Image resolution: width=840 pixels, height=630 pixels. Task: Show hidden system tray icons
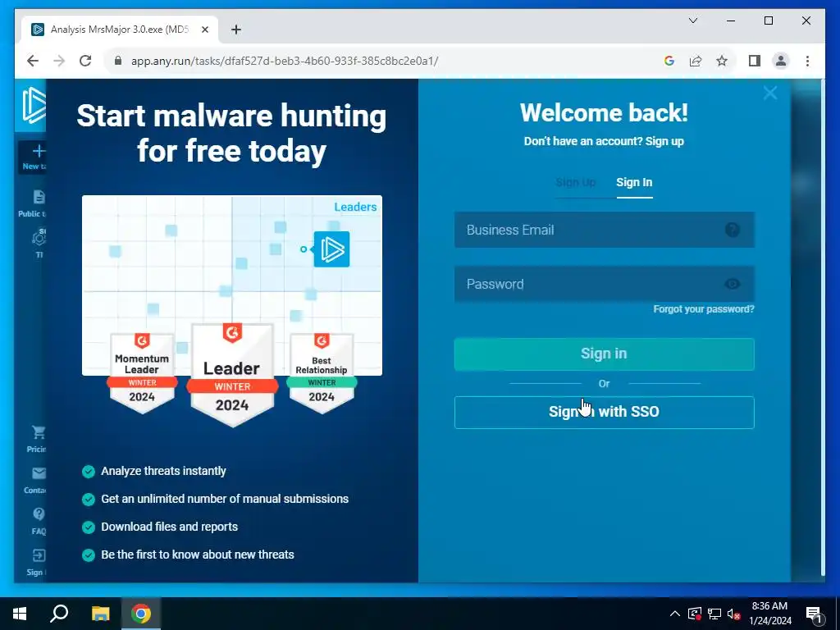click(675, 614)
